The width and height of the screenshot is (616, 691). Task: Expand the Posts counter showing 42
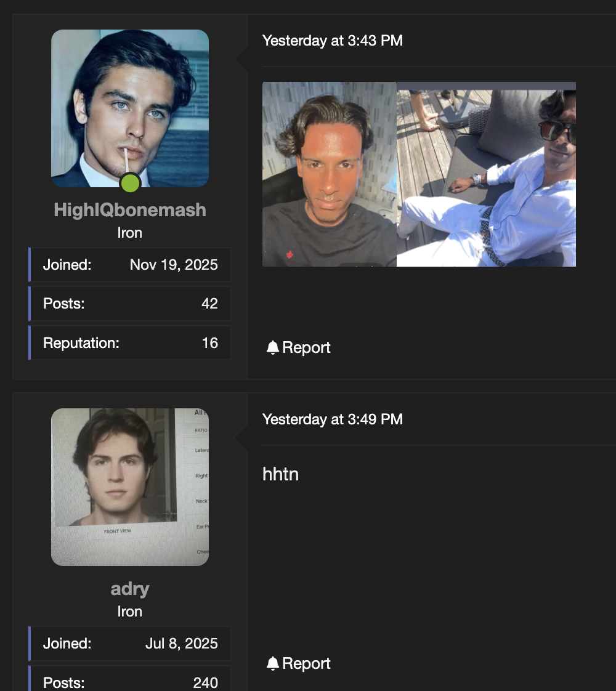[129, 303]
